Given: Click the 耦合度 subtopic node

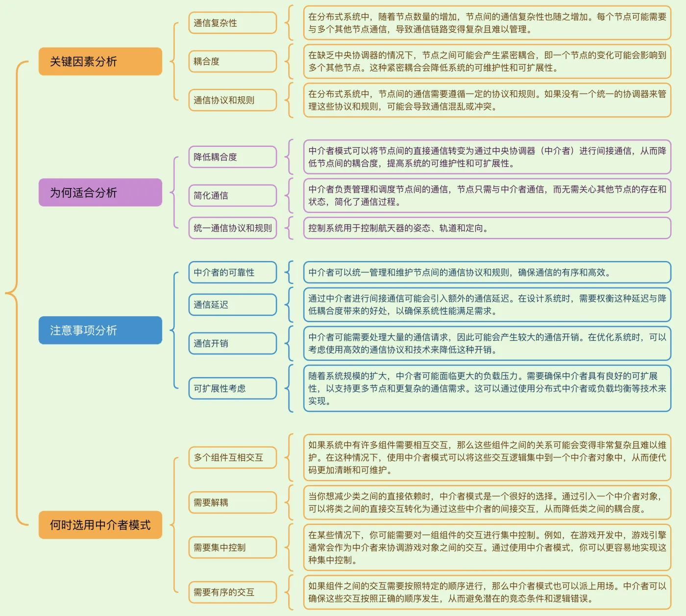Looking at the screenshot, I should (x=233, y=61).
